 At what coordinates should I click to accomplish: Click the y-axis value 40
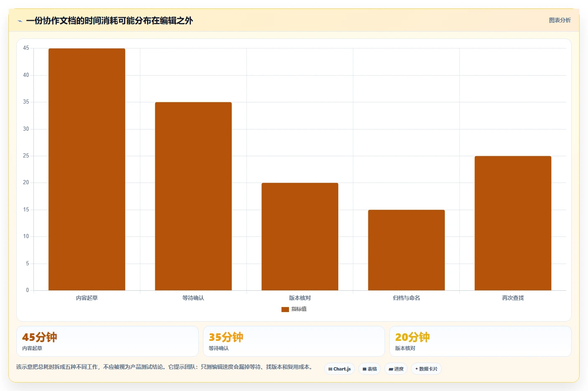click(26, 75)
